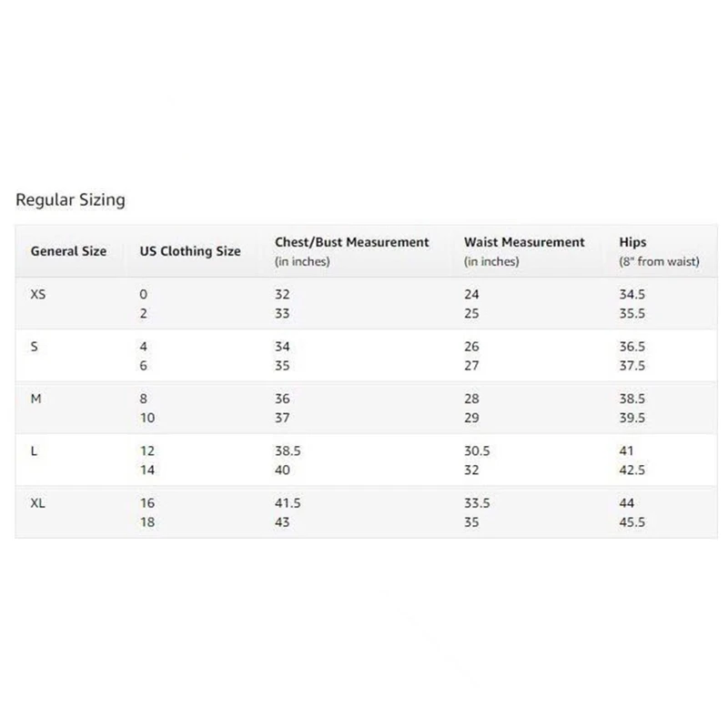728x728 pixels.
Task: Select the S size row label
Action: [x=35, y=347]
